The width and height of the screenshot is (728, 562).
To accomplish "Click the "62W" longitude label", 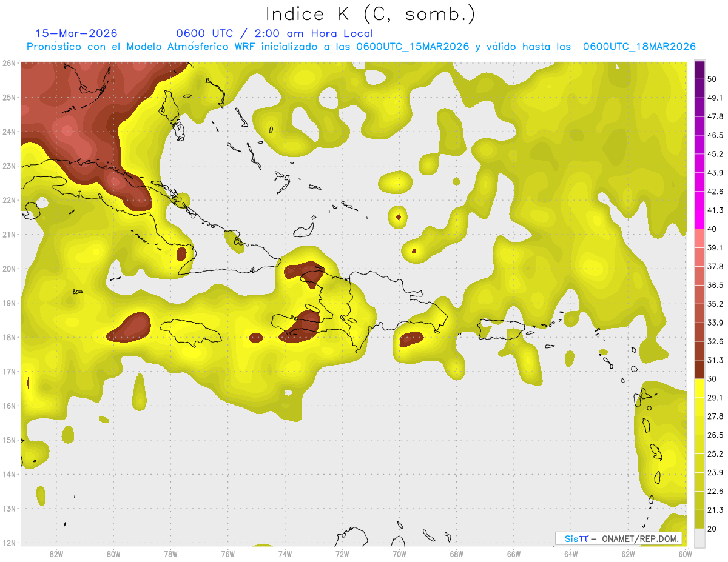I will click(628, 554).
